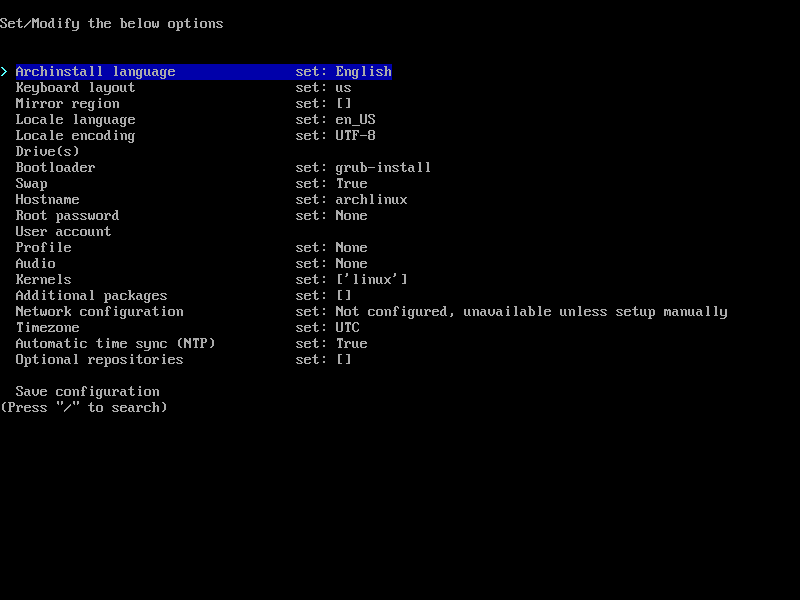The width and height of the screenshot is (800, 600).
Task: Open the Keyboard layout option
Action: 76,88
